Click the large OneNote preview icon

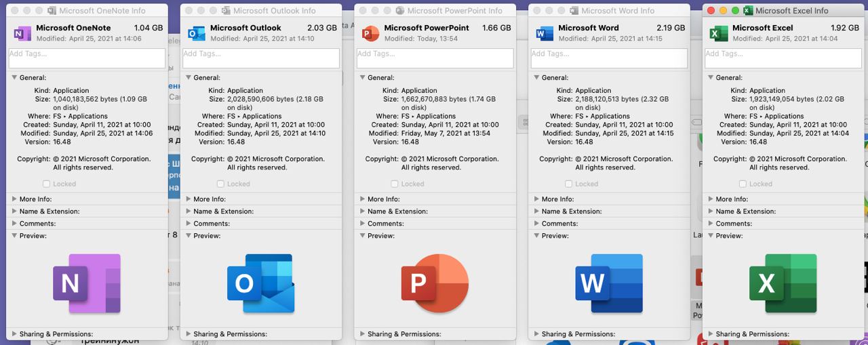87,283
